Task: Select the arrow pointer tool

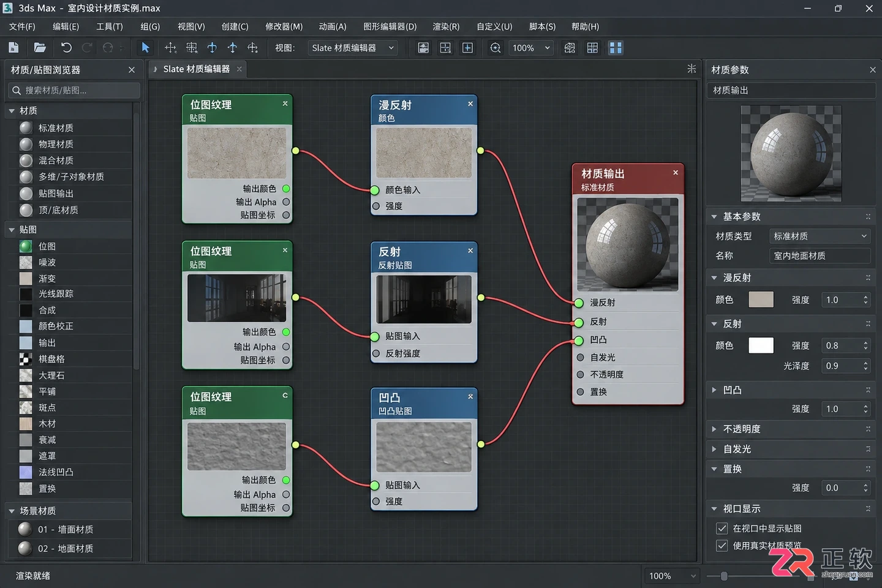Action: pos(146,48)
